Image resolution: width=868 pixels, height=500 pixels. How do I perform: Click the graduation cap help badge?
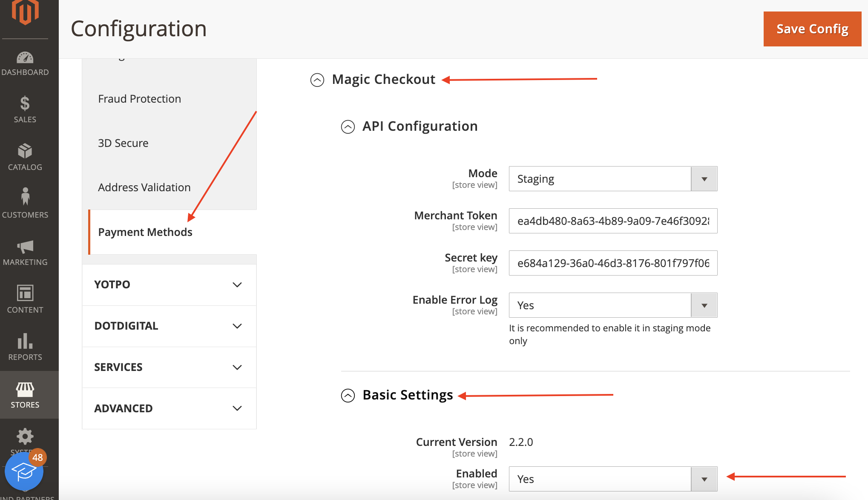pos(24,471)
